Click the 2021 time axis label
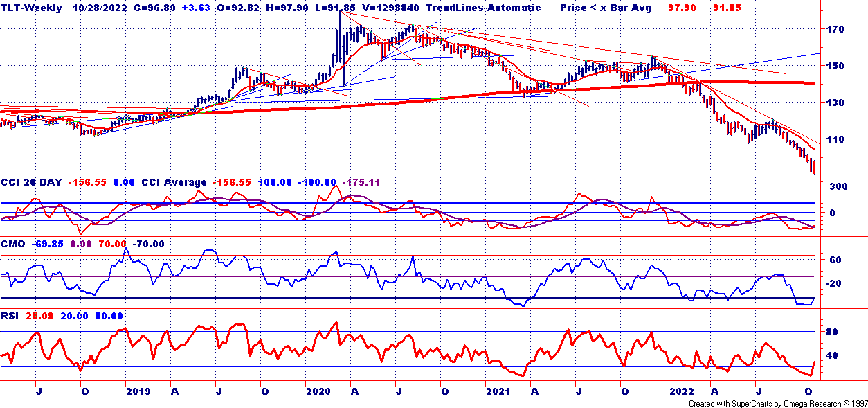The height and width of the screenshot is (408, 868). [x=497, y=391]
